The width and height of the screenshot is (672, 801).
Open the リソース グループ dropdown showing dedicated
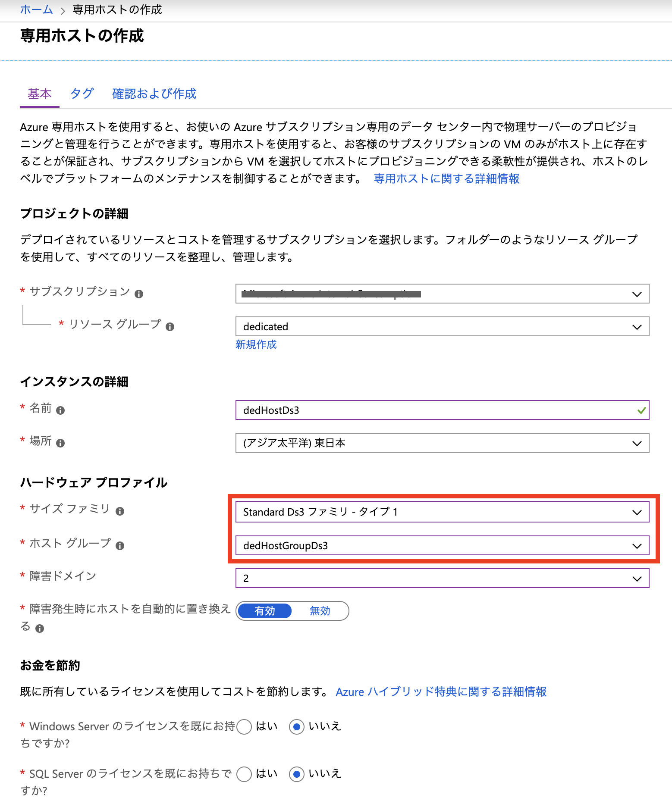442,327
